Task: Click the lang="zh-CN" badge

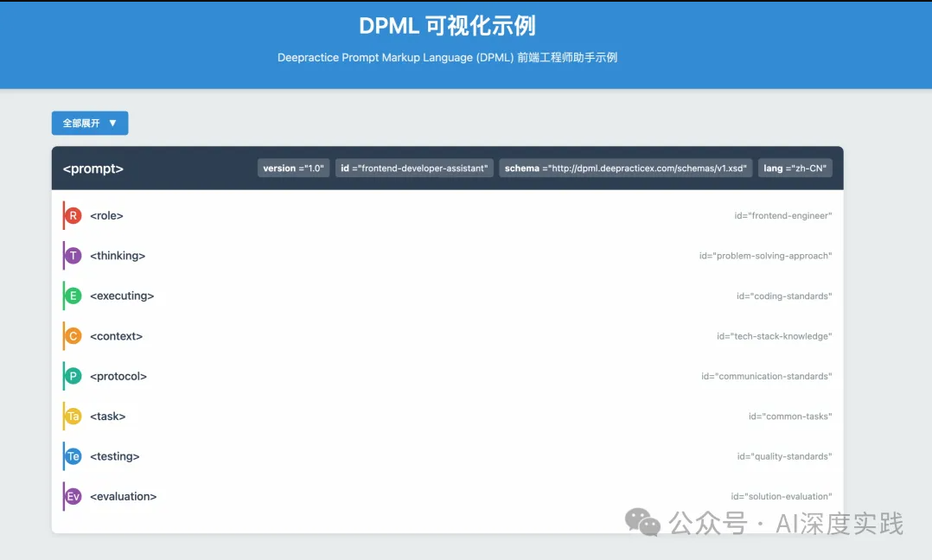Action: [x=794, y=168]
